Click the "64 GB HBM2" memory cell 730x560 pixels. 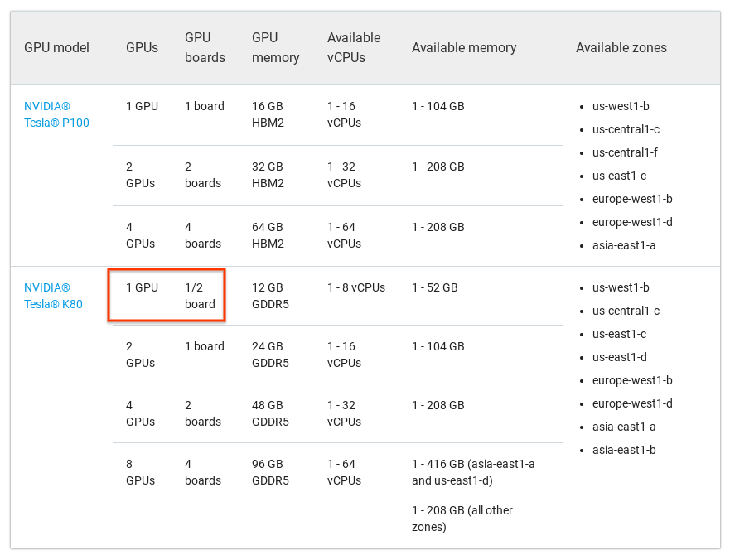[268, 235]
